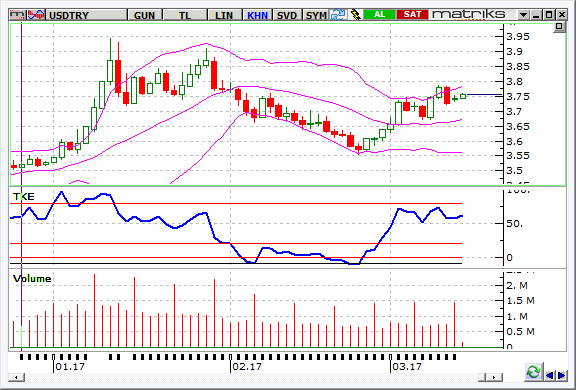
Task: Click the Volume panel label
Action: click(x=32, y=278)
